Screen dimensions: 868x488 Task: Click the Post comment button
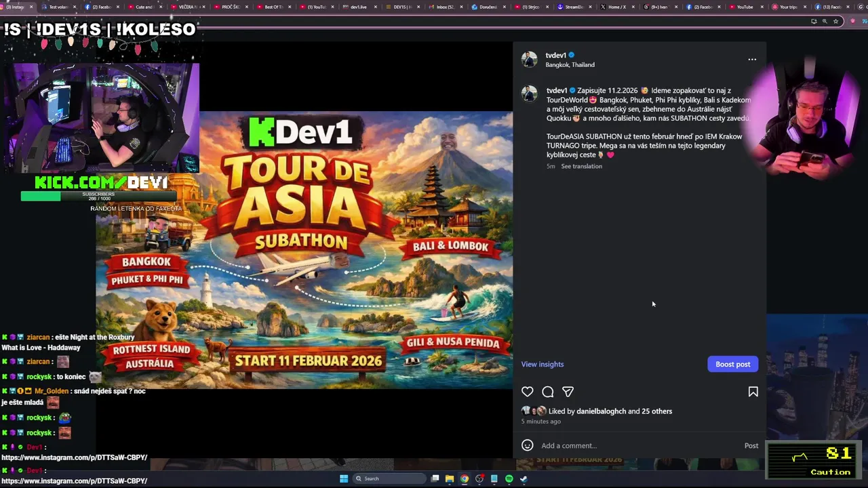[751, 445]
